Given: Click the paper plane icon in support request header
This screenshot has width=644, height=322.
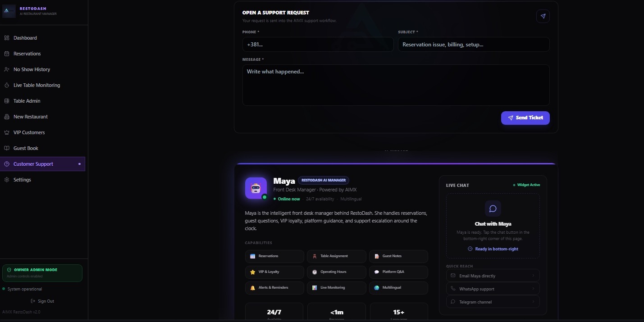Looking at the screenshot, I should (543, 16).
